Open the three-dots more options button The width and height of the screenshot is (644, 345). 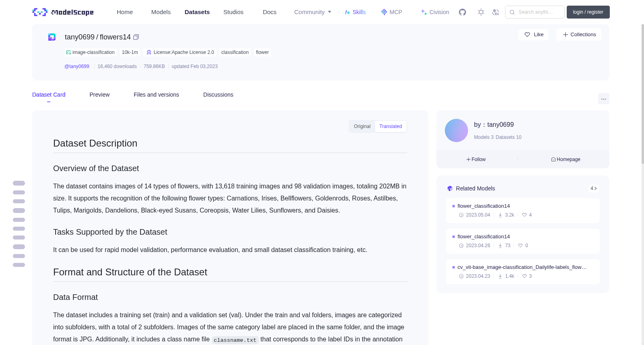pyautogui.click(x=603, y=99)
